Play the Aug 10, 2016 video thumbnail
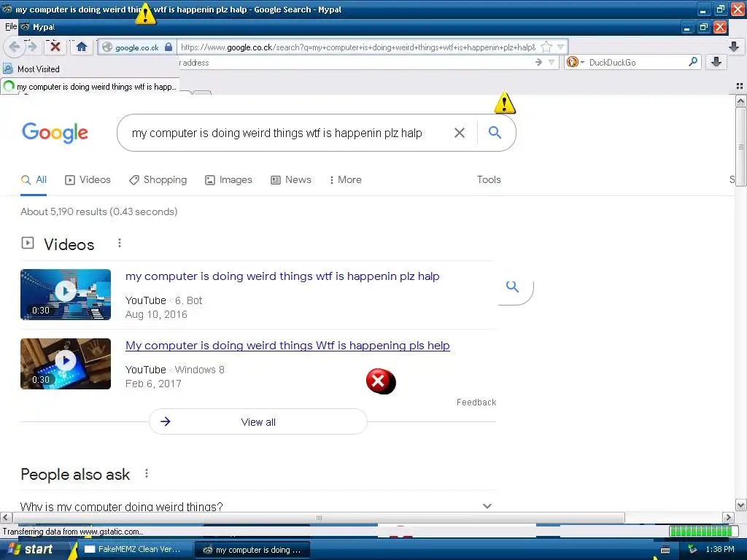The width and height of the screenshot is (747, 560). [66, 295]
